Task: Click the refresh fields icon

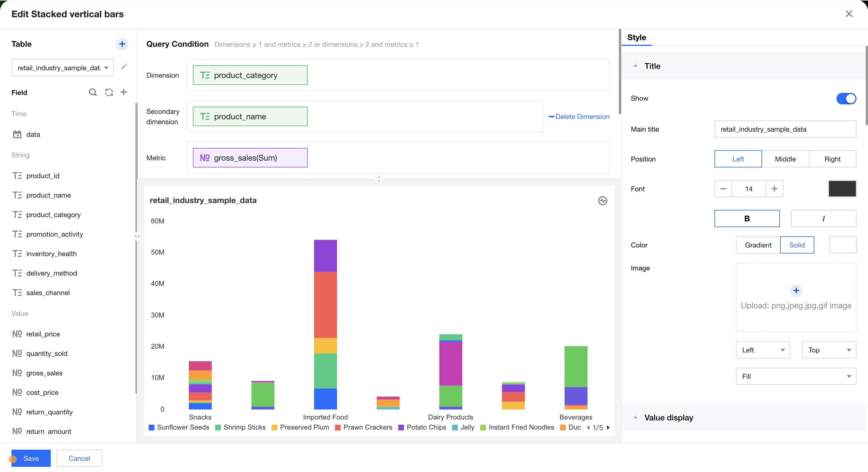Action: click(x=109, y=92)
